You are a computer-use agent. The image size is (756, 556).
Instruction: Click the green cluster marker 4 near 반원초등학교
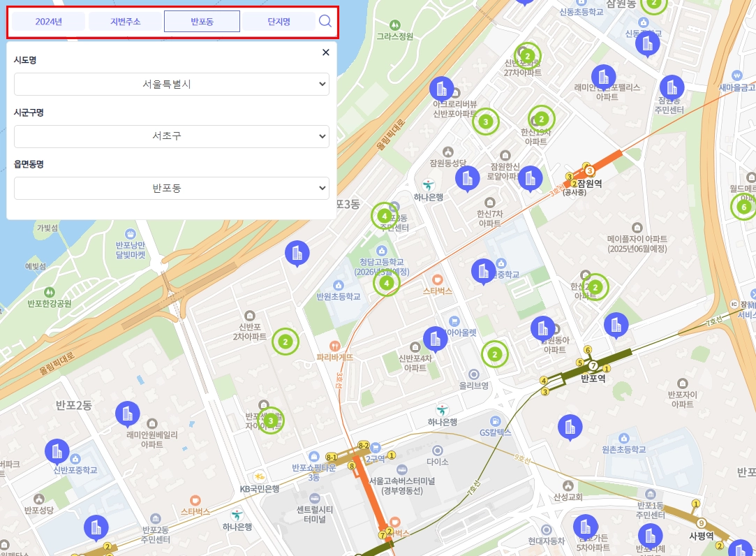click(387, 284)
